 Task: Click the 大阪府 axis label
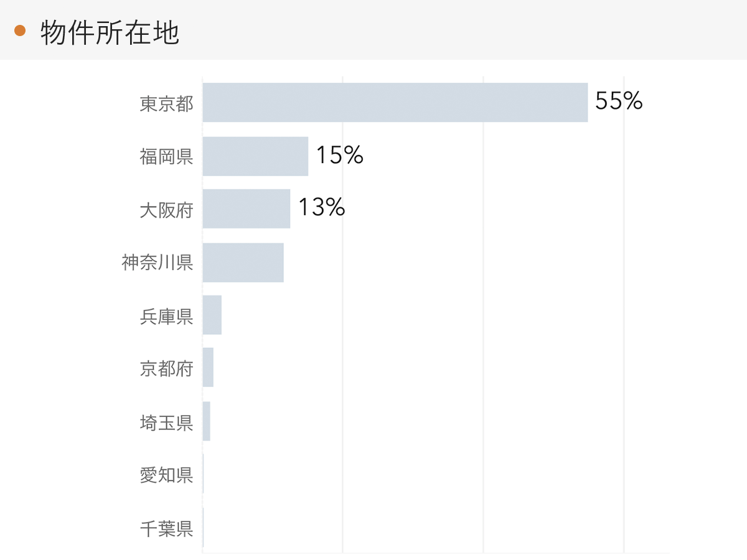click(x=166, y=210)
